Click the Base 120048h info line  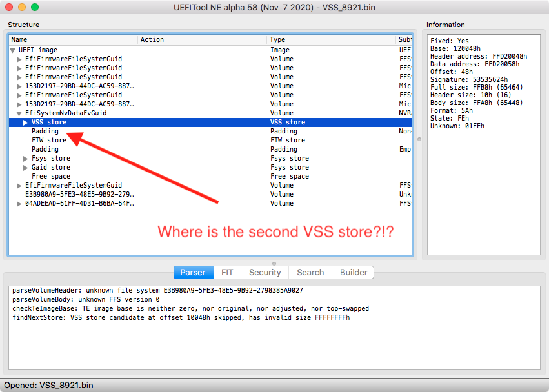[x=455, y=48]
